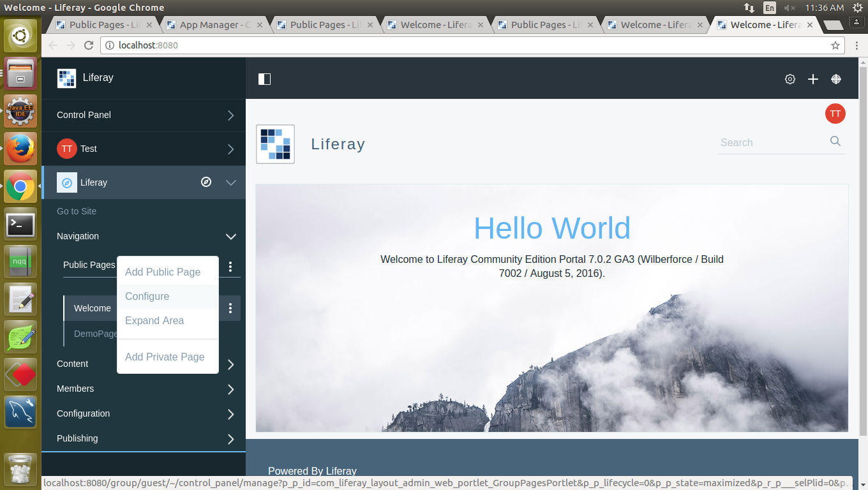Open the Welcome page in navigation tree
Image resolution: width=868 pixels, height=490 pixels.
tap(93, 308)
